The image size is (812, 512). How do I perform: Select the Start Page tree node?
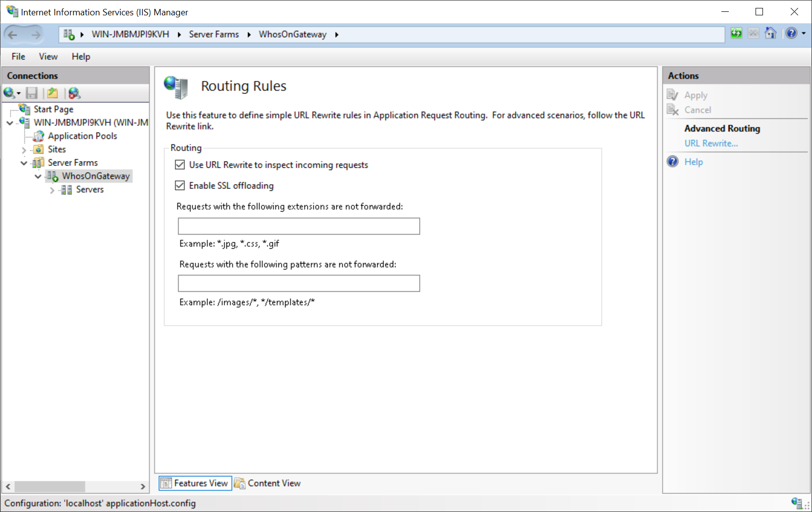click(x=53, y=109)
